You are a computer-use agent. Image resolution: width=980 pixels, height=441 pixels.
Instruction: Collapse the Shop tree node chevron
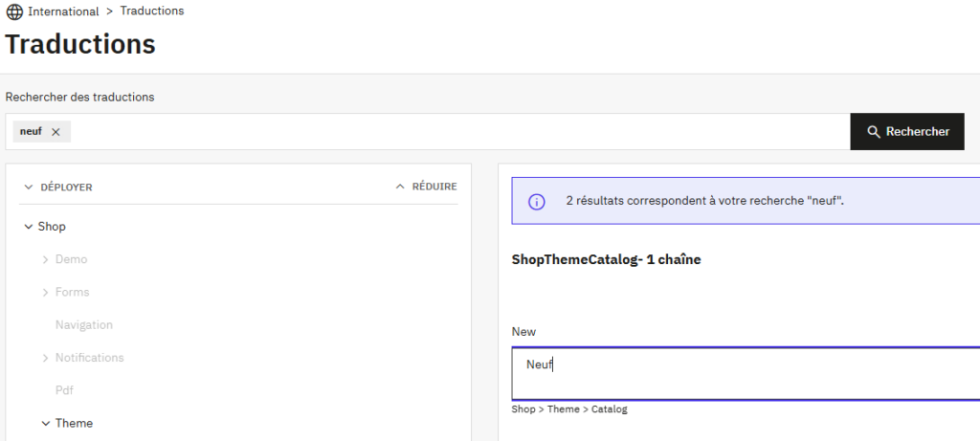(28, 227)
